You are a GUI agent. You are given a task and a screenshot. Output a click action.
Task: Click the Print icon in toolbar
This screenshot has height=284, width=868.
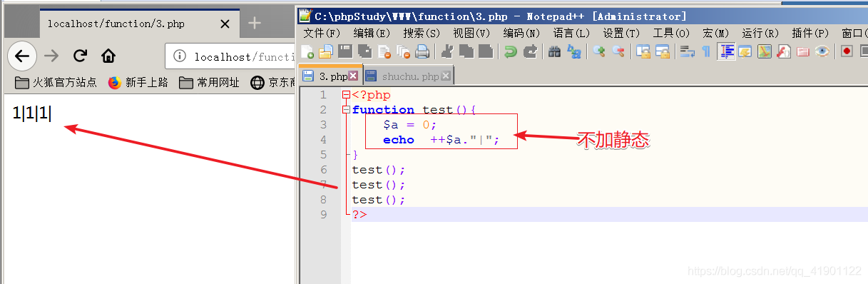coord(422,51)
